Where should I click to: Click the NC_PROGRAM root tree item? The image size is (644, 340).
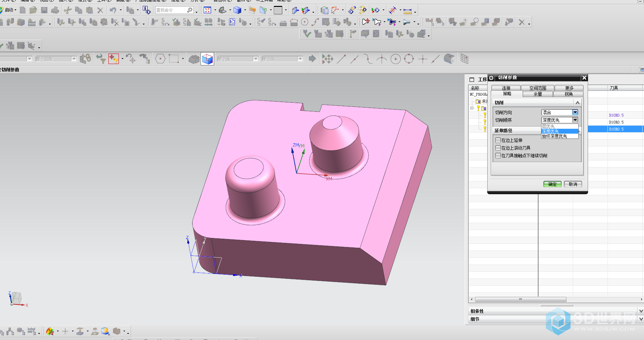(478, 94)
